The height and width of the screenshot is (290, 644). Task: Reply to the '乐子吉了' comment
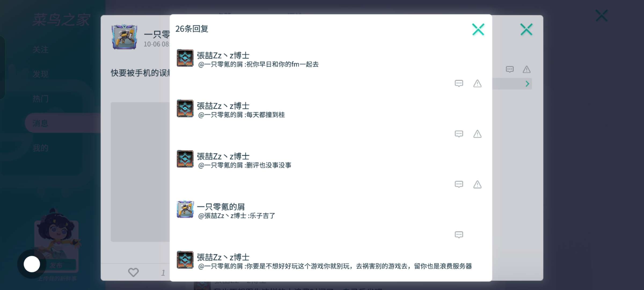tap(459, 235)
